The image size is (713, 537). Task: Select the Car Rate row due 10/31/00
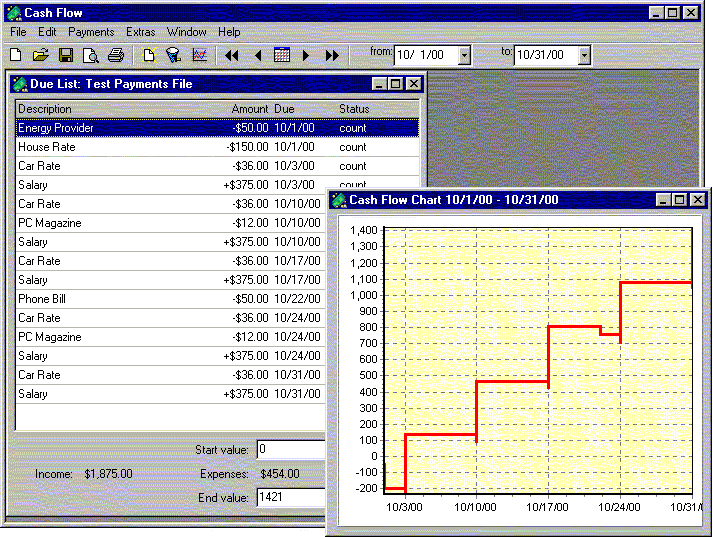coord(171,375)
